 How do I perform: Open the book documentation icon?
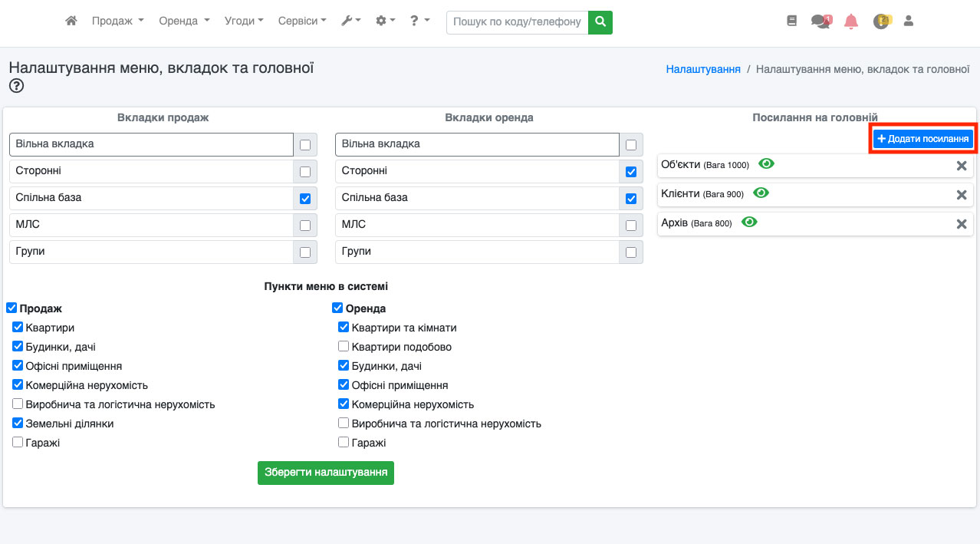(x=792, y=21)
